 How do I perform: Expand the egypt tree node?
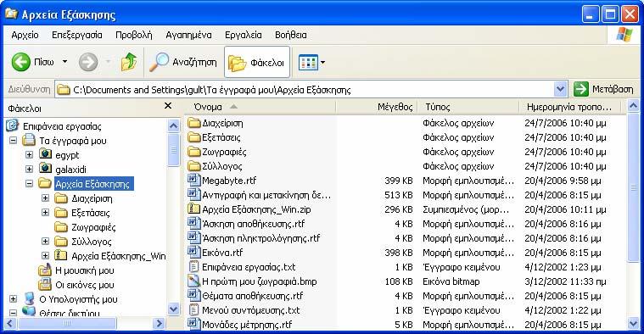(x=29, y=154)
